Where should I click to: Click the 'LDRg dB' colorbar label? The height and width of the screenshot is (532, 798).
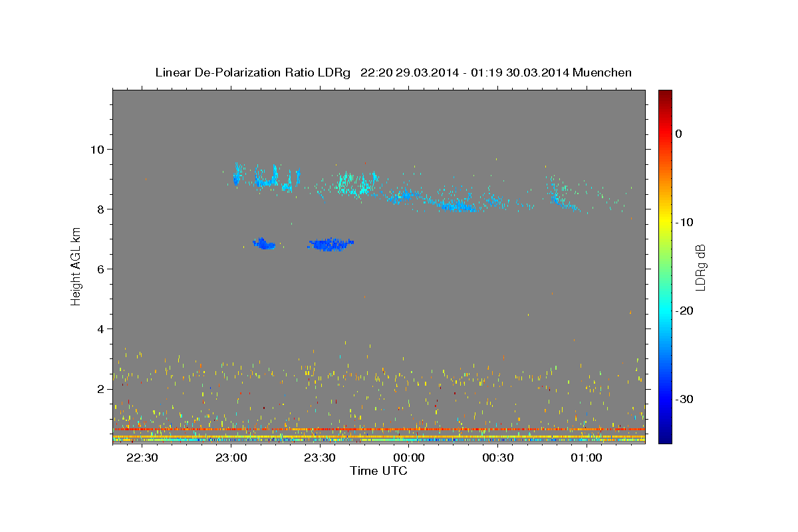pos(700,267)
